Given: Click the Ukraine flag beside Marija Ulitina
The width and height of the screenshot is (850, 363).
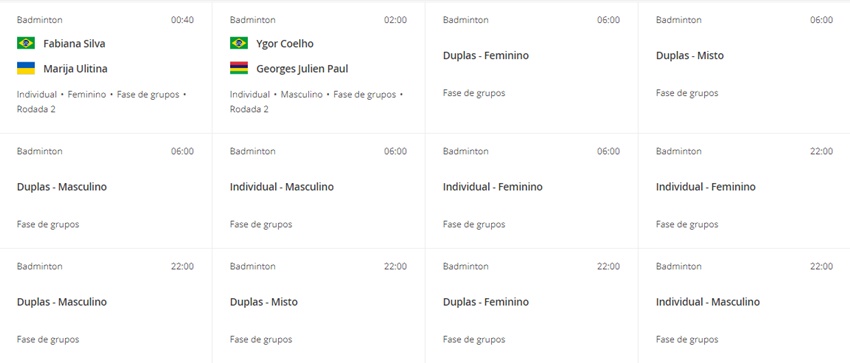Looking at the screenshot, I should click(25, 68).
